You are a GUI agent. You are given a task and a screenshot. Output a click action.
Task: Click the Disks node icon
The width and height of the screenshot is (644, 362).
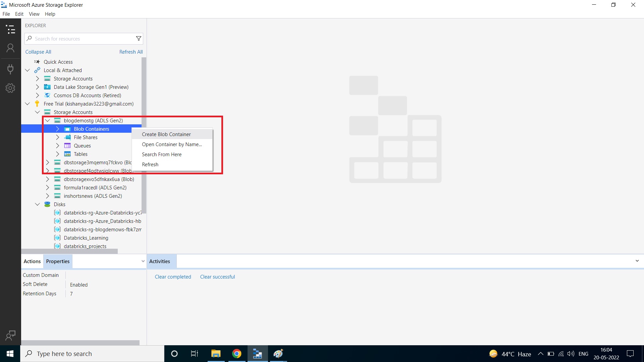pyautogui.click(x=47, y=204)
